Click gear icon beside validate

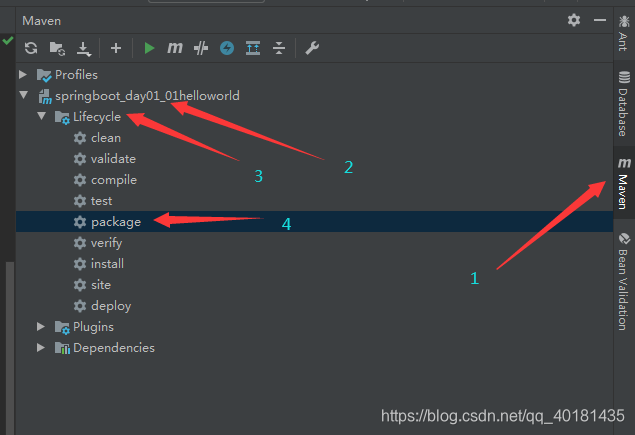coord(80,159)
